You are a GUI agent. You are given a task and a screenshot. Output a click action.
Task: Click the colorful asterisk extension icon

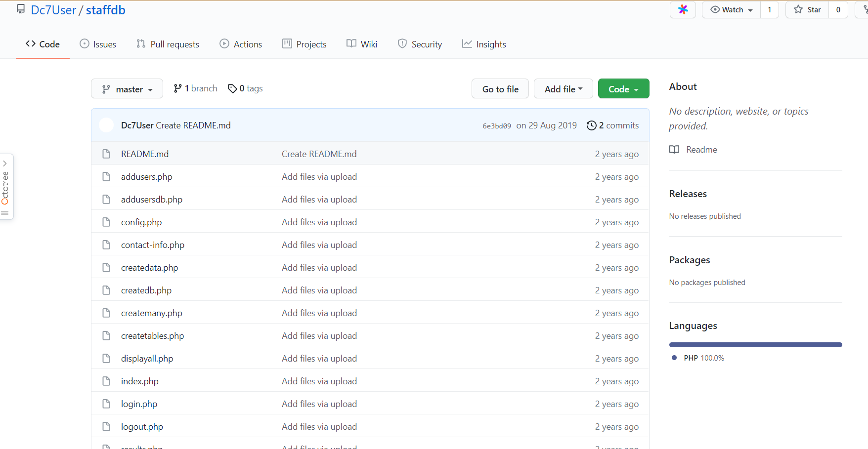683,9
